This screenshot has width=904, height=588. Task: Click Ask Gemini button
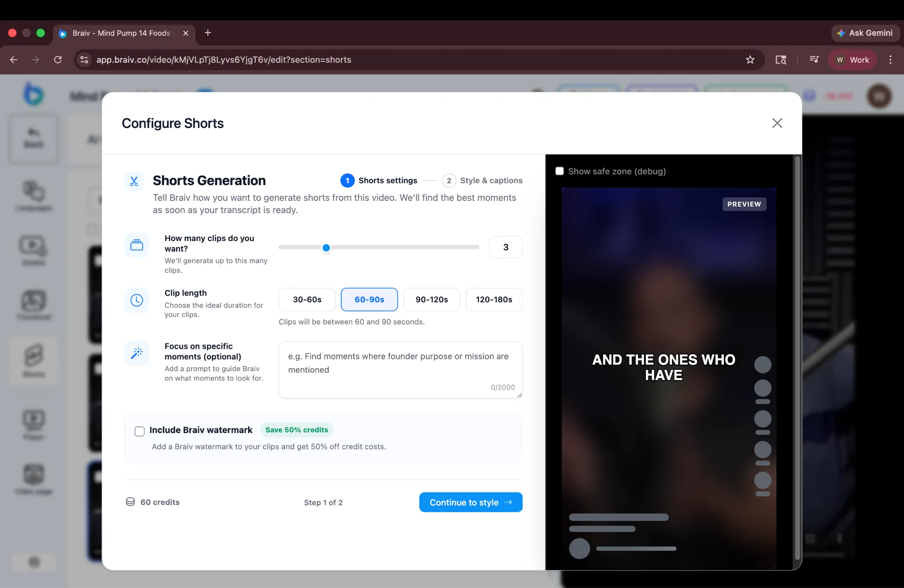click(x=865, y=33)
